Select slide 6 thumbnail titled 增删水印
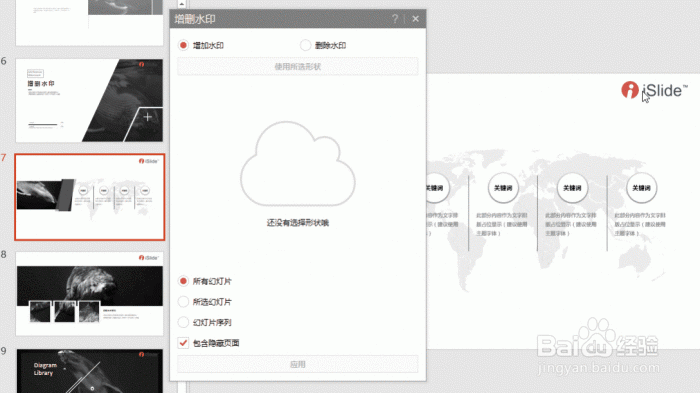The height and width of the screenshot is (393, 700). (x=89, y=100)
